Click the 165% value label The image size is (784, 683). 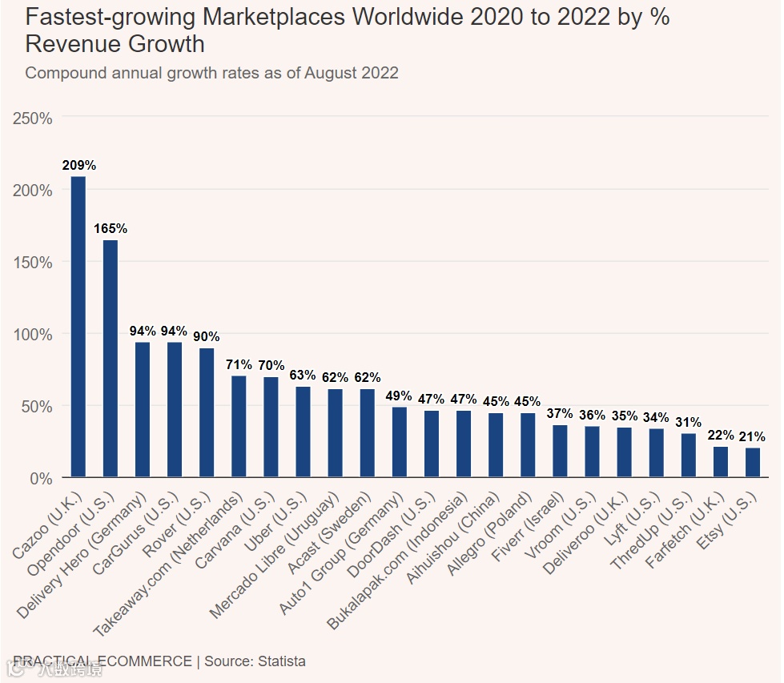[x=111, y=228]
